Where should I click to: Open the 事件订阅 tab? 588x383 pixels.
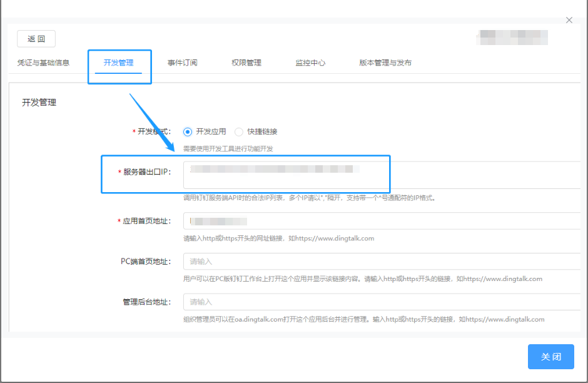coord(182,63)
